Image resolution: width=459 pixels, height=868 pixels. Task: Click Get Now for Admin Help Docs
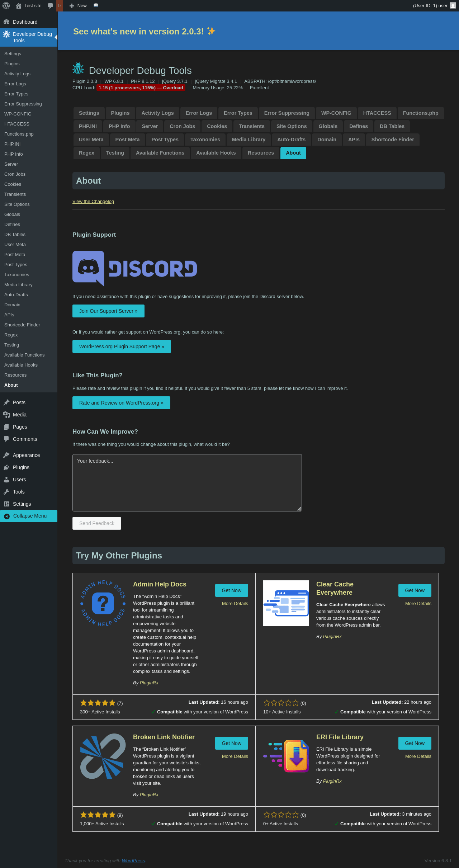point(232,590)
